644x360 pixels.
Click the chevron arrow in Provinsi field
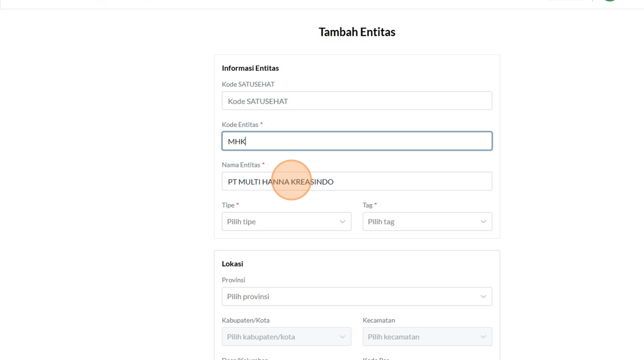(483, 297)
